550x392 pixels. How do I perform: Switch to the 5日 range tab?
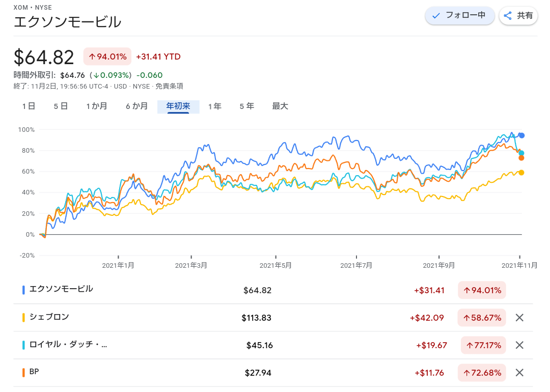(61, 106)
